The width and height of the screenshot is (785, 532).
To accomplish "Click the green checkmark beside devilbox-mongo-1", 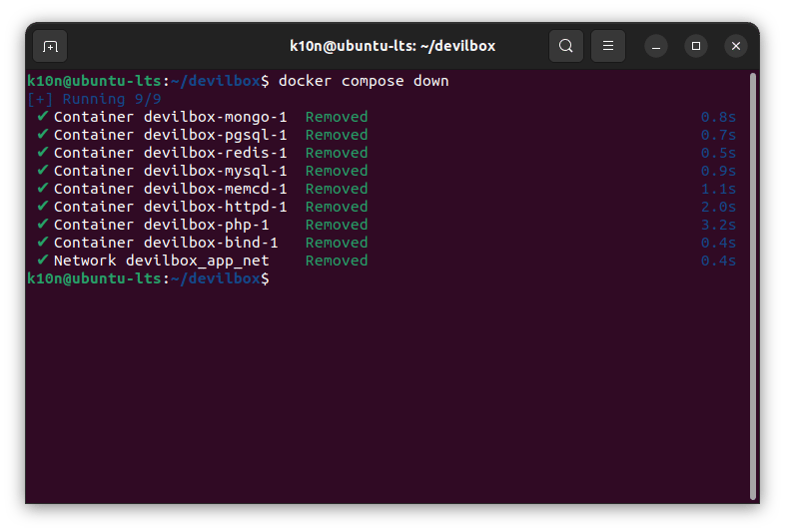I will tap(42, 117).
